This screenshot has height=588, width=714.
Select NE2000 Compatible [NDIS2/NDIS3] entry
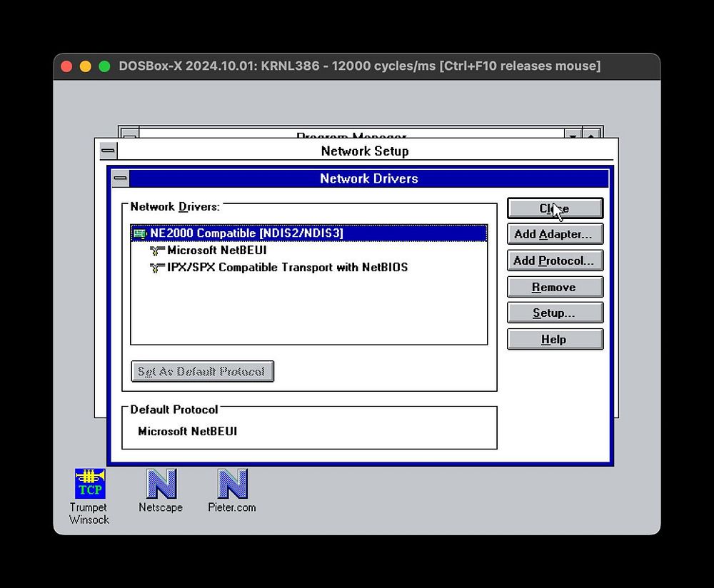(308, 233)
